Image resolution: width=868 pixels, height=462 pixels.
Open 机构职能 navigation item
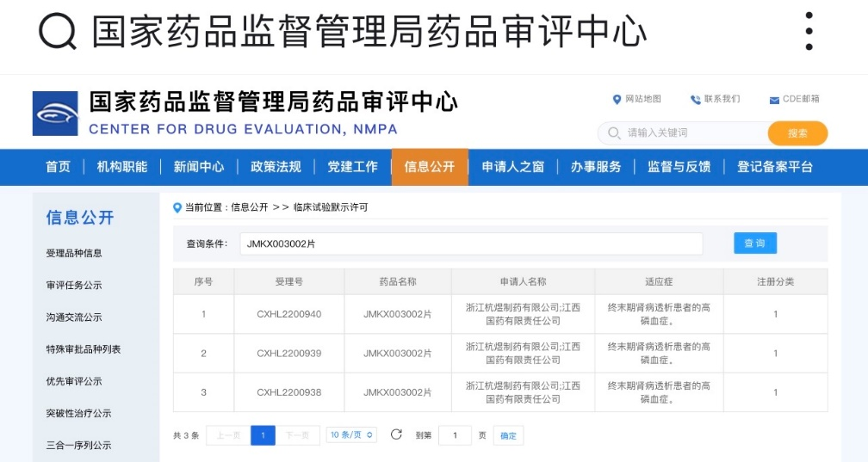(x=121, y=167)
